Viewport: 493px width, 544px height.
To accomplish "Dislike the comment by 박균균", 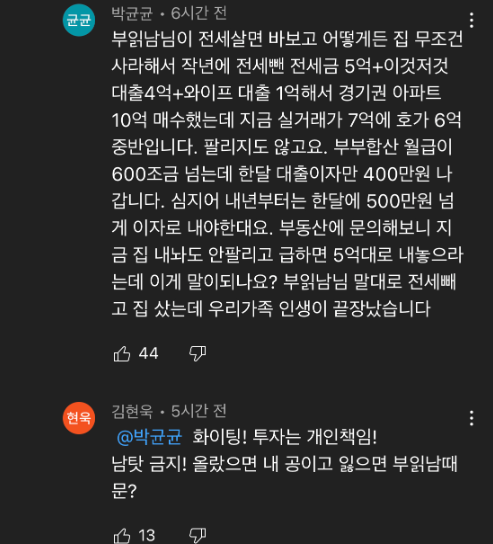I will click(197, 354).
